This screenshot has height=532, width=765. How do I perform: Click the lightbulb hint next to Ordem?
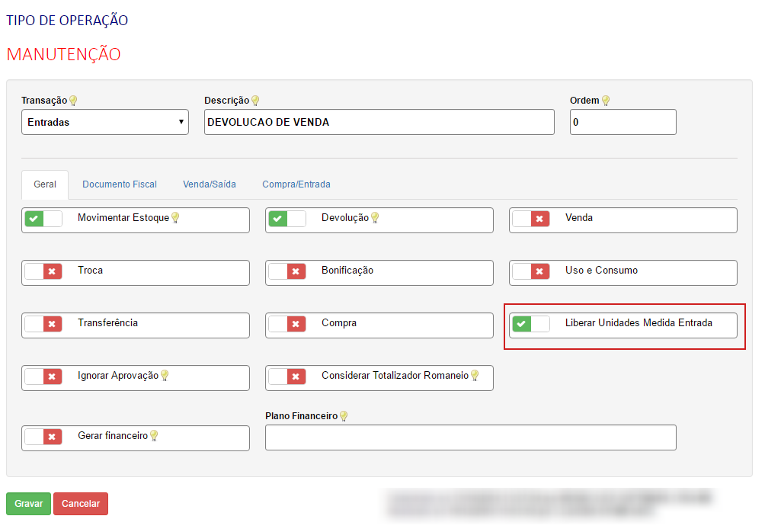605,101
